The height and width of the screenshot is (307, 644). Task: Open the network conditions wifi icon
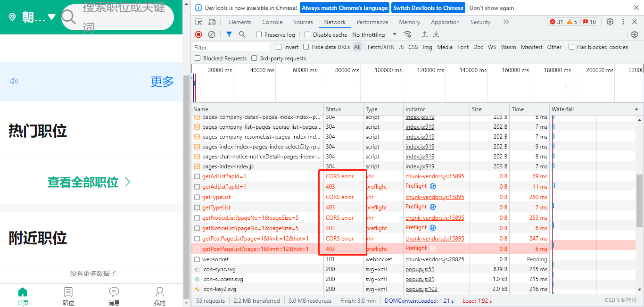(x=408, y=34)
